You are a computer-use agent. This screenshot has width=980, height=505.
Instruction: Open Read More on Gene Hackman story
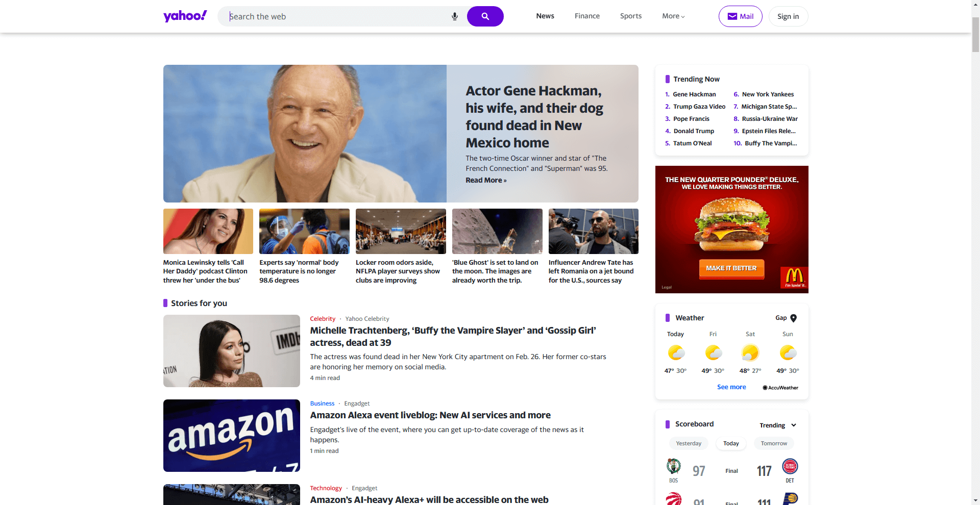point(485,180)
